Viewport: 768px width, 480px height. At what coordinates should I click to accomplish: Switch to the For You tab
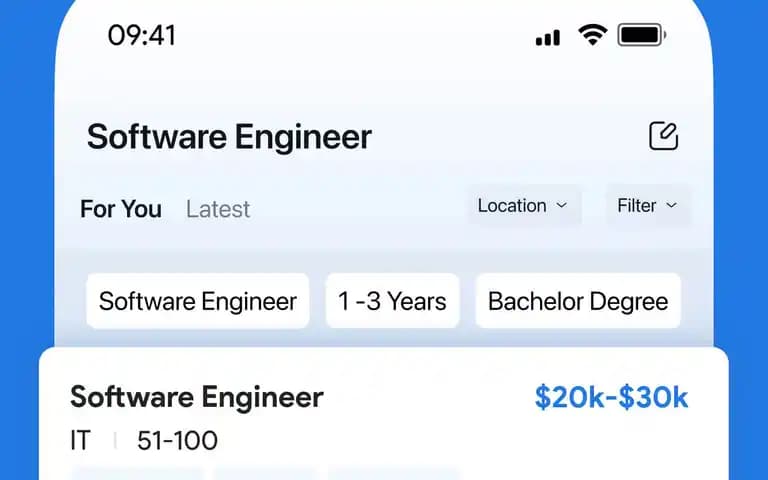pyautogui.click(x=121, y=209)
